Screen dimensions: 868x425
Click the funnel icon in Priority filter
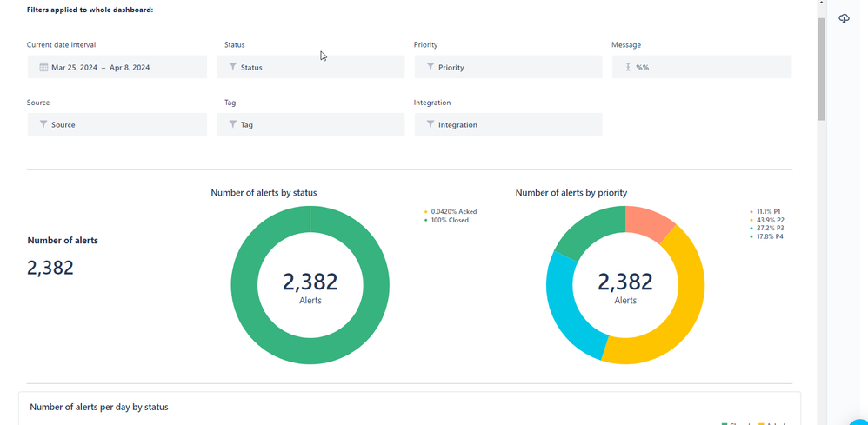pos(431,67)
